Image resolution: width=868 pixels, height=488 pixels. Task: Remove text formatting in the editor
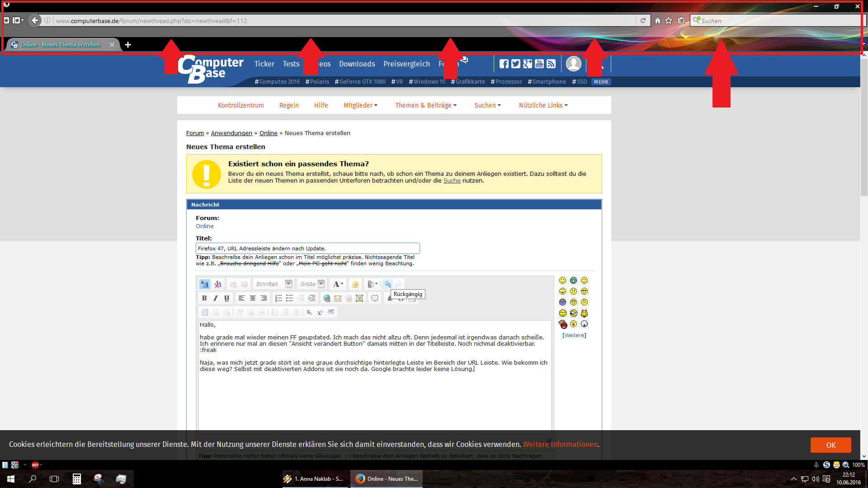click(x=218, y=284)
